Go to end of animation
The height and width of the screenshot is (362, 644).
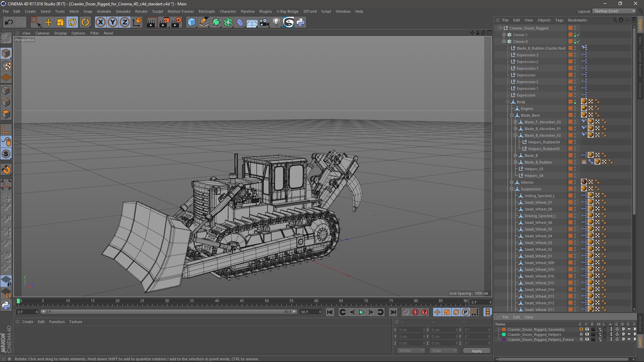393,312
